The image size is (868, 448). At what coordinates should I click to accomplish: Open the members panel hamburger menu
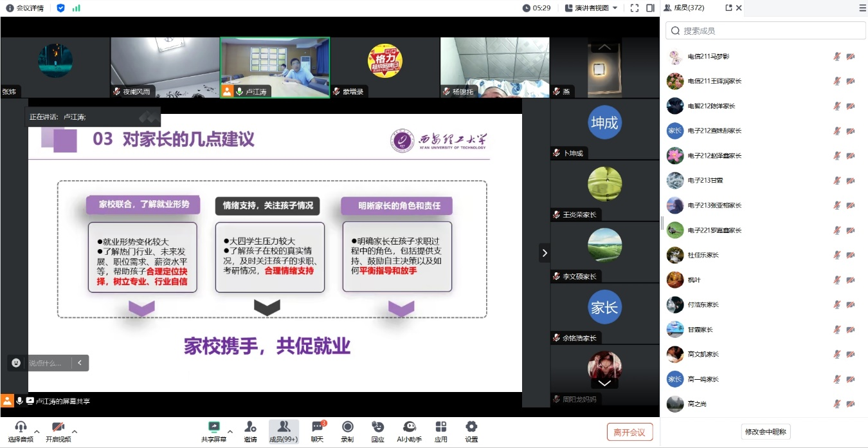click(862, 8)
